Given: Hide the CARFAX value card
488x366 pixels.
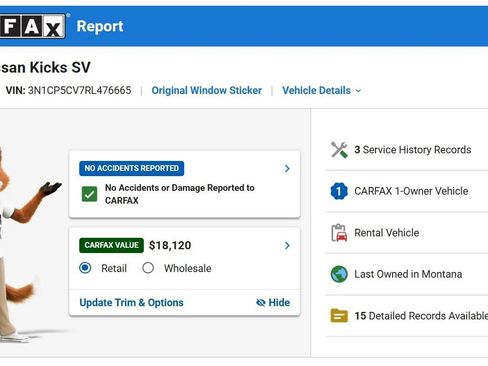Looking at the screenshot, I should [273, 302].
